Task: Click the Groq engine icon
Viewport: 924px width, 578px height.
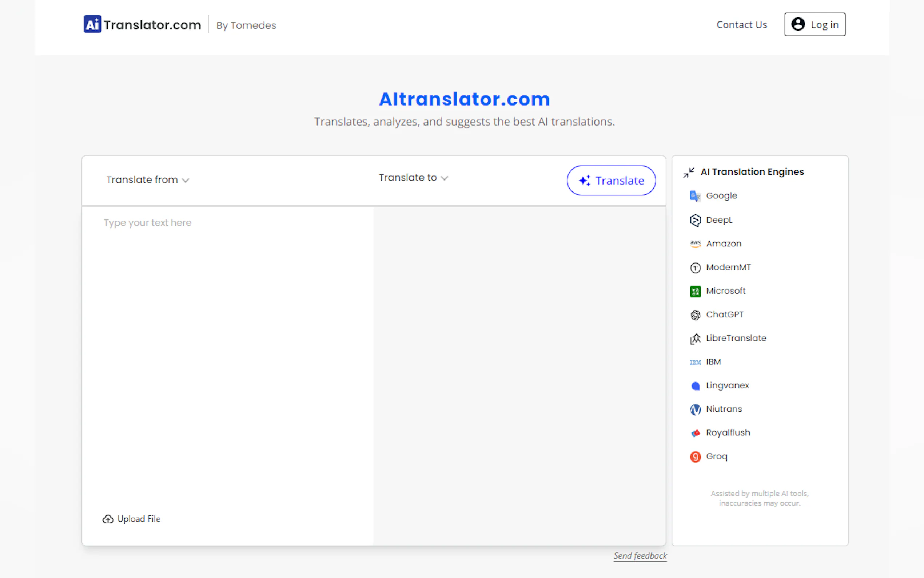Action: point(695,456)
